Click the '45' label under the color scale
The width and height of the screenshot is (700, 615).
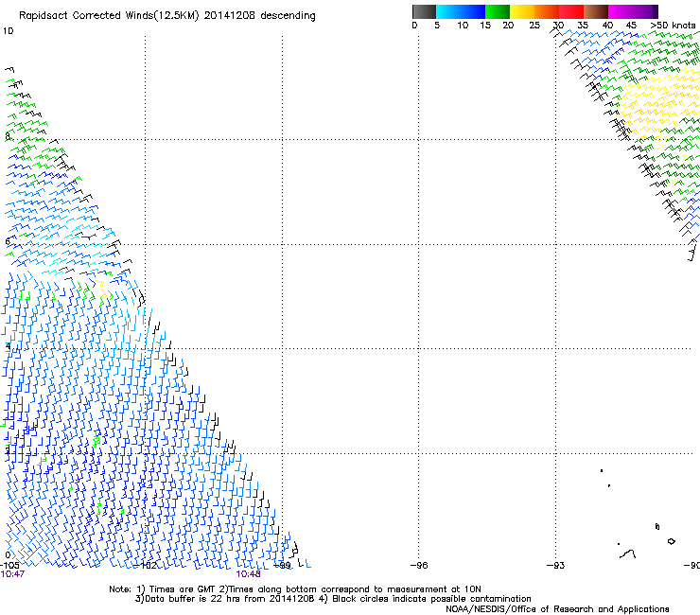[631, 26]
